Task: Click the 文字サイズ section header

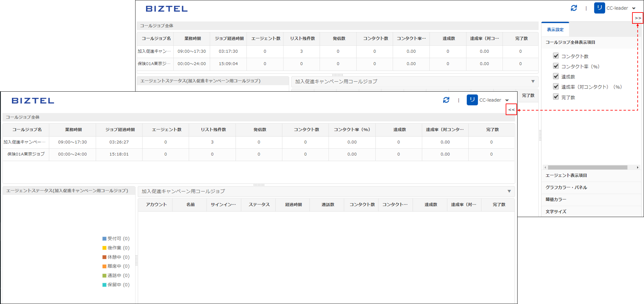Action: click(556, 211)
